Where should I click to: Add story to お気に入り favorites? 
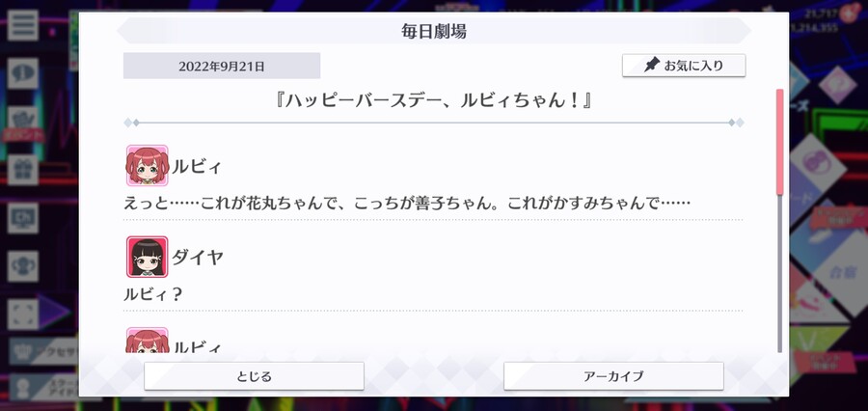[684, 66]
